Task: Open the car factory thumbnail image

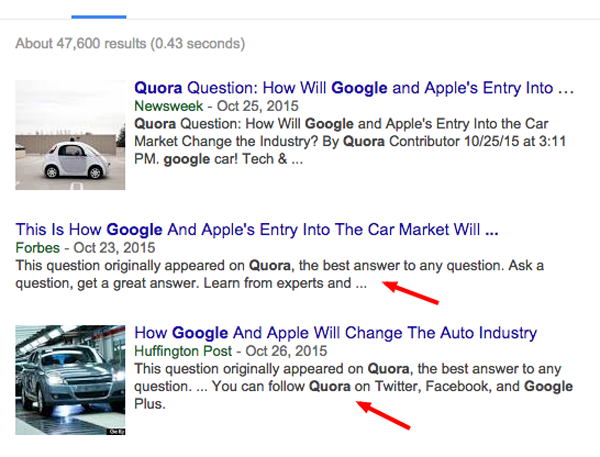Action: pyautogui.click(x=69, y=379)
